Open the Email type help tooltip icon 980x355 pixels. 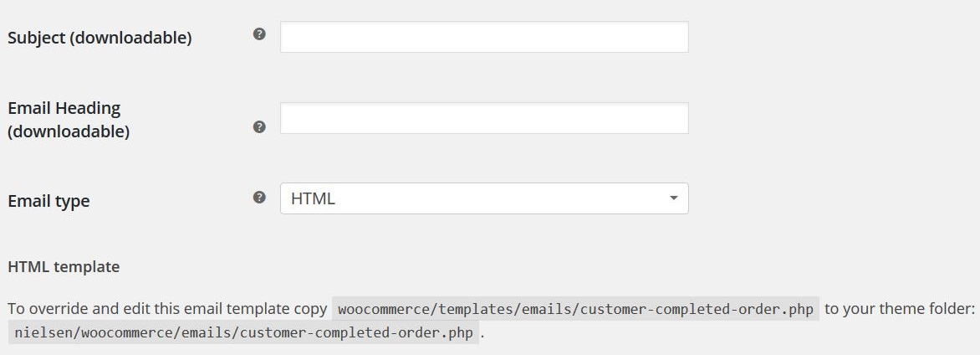coord(259,198)
